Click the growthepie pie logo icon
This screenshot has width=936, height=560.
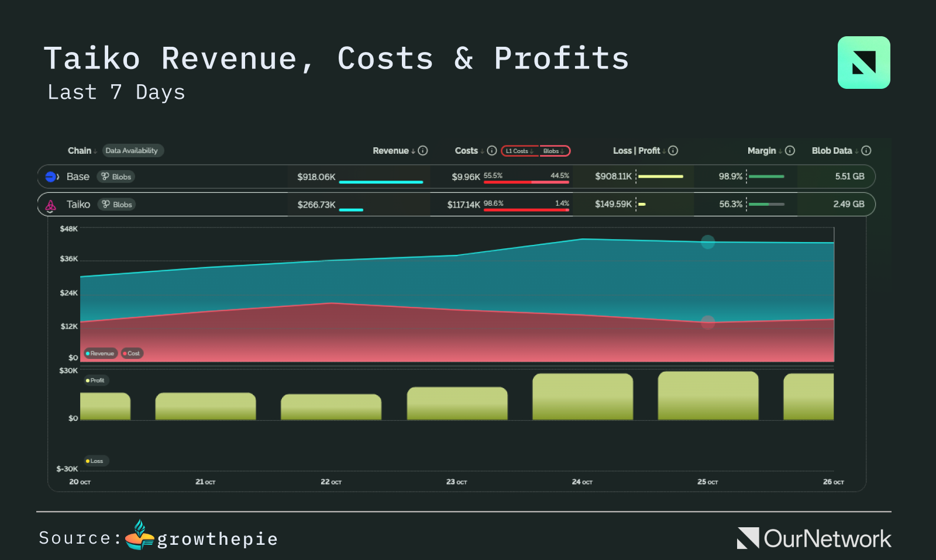pos(140,535)
